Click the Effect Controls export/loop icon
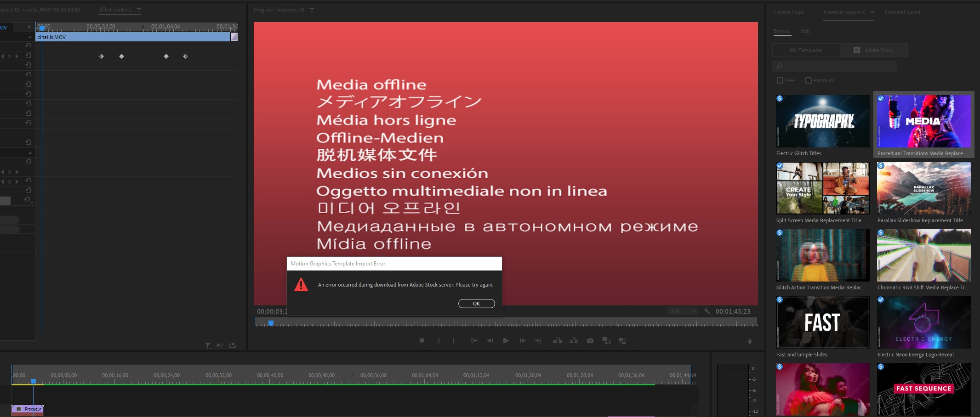Viewport: 980px width, 417px height. point(233,345)
